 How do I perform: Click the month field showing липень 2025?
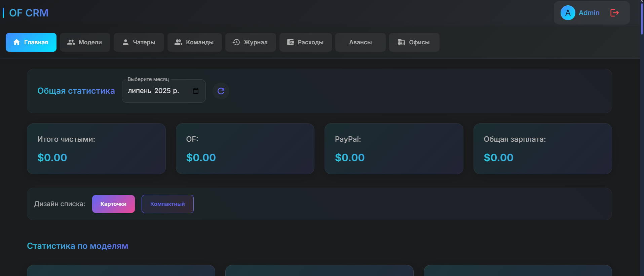[164, 91]
